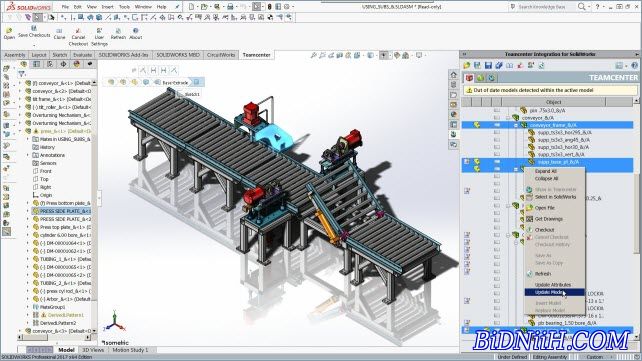Click the Cancel Checkout ribbon icon
The image size is (642, 361).
(78, 30)
